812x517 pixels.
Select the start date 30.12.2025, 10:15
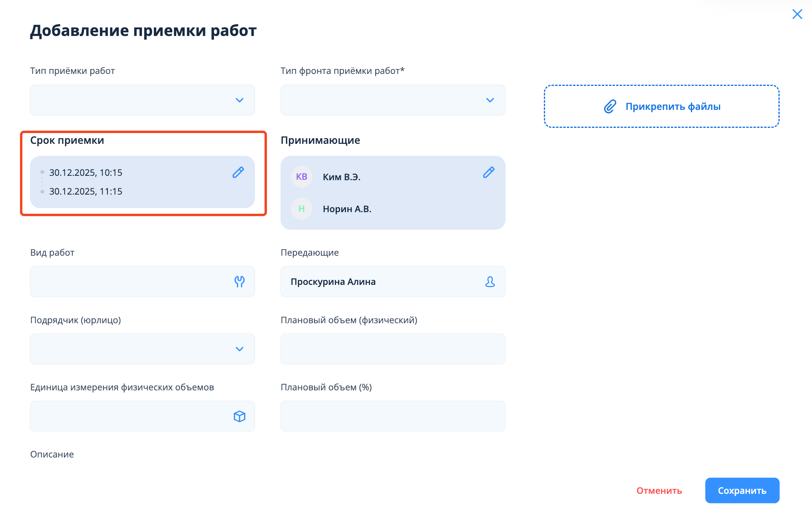pos(86,173)
